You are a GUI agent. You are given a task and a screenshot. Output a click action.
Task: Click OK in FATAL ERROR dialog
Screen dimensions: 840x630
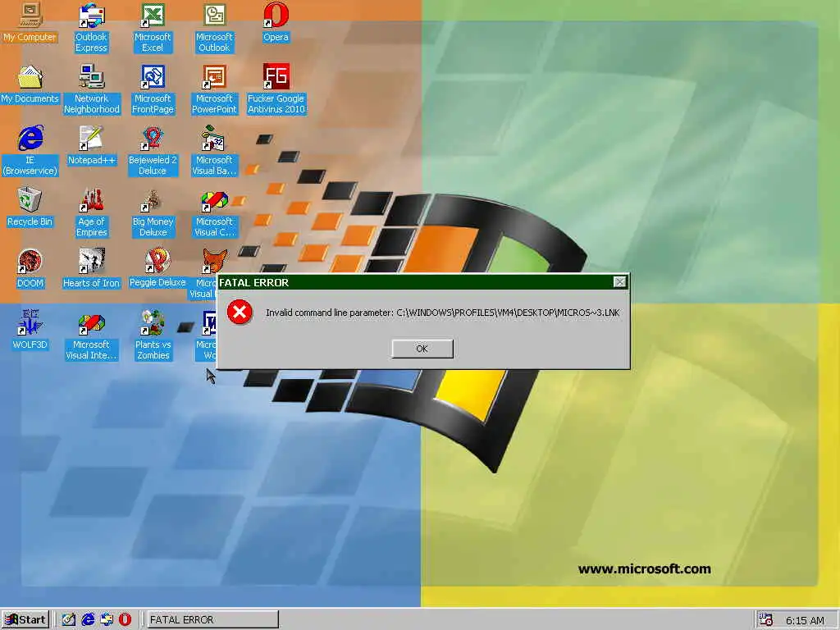pyautogui.click(x=422, y=349)
